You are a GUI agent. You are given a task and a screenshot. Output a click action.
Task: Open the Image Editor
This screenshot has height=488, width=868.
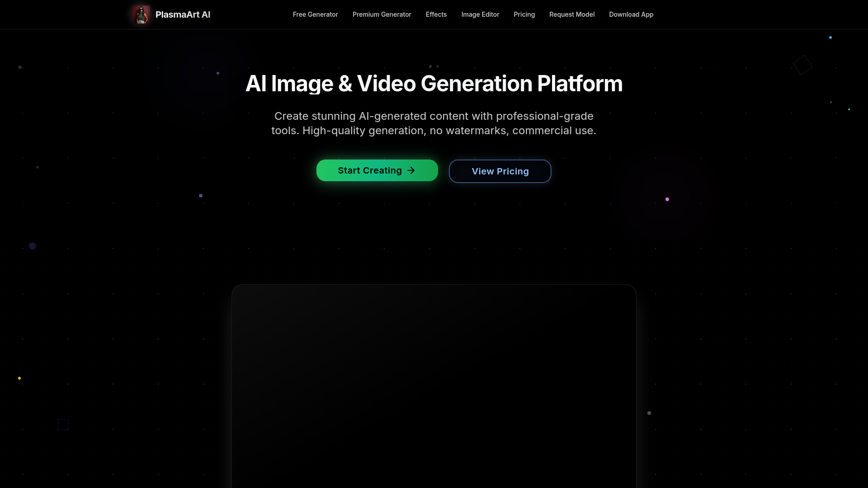tap(480, 14)
